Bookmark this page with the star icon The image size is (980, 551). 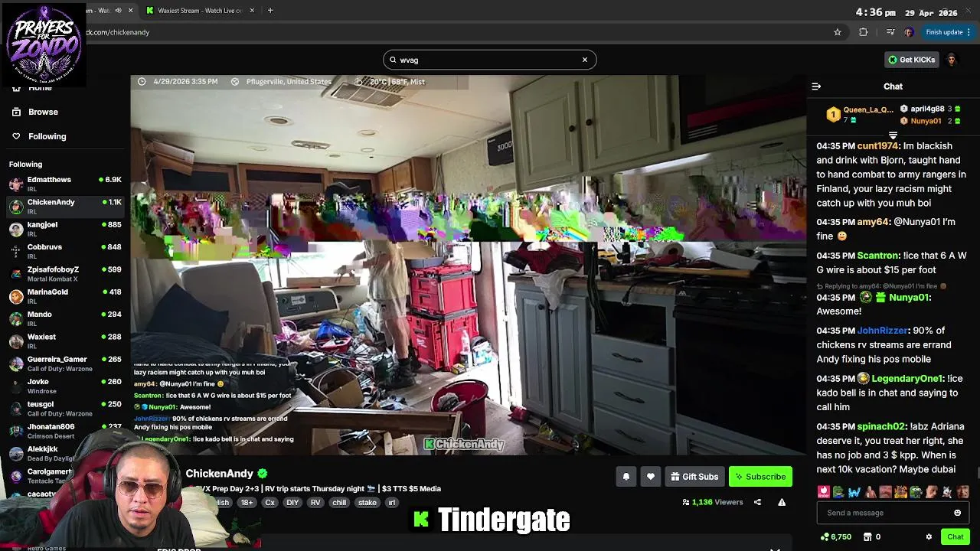(x=838, y=32)
